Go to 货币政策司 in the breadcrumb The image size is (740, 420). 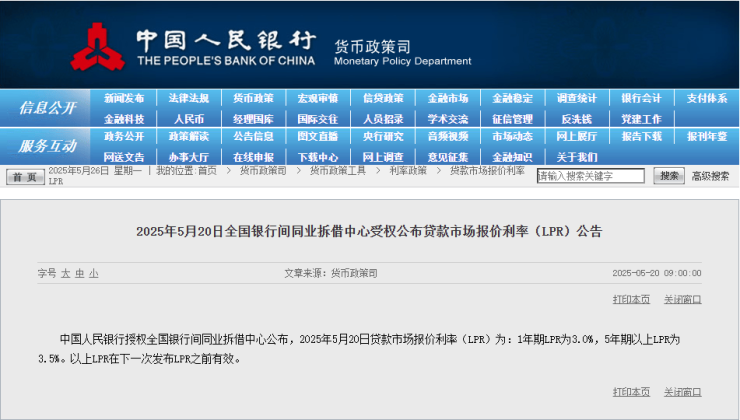click(263, 171)
